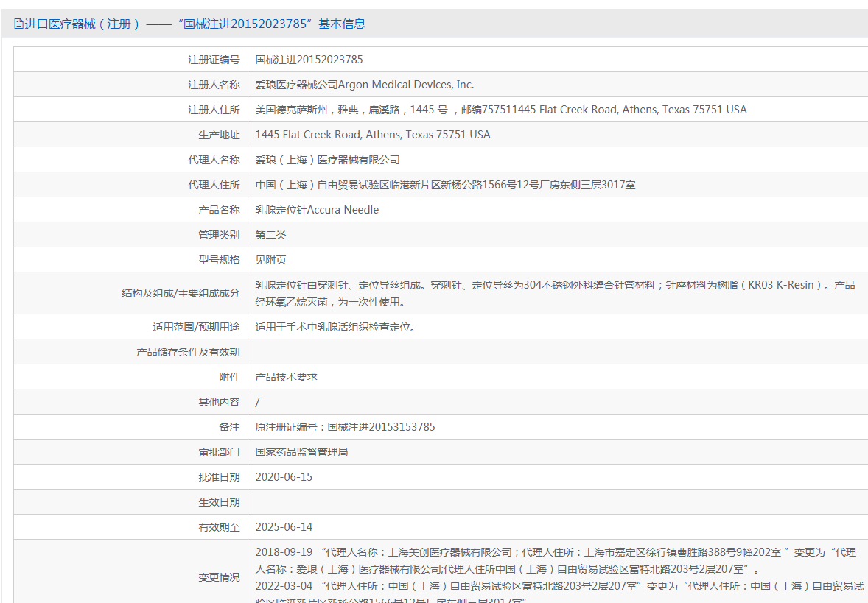
Task: Select structure description starting 乳腺定位针由穿刺针
Action: [556, 293]
